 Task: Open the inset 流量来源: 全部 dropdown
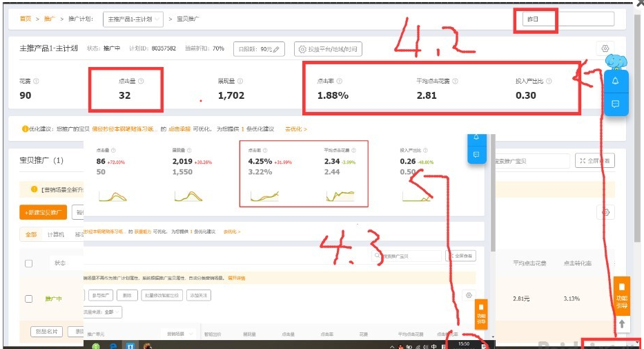coord(103,312)
